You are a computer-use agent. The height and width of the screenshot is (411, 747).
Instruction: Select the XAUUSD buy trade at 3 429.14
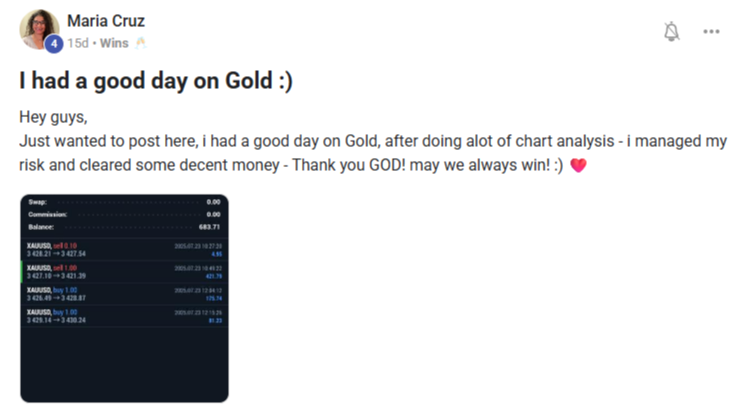[x=124, y=316]
